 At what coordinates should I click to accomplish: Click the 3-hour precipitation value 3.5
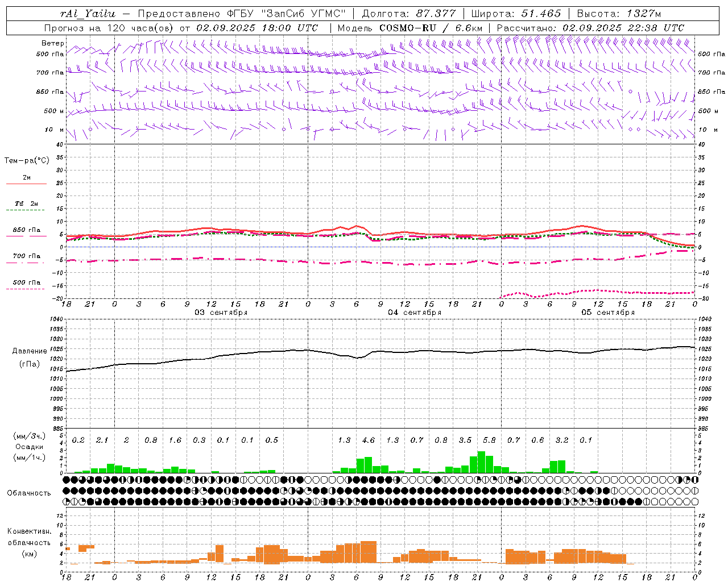point(465,440)
